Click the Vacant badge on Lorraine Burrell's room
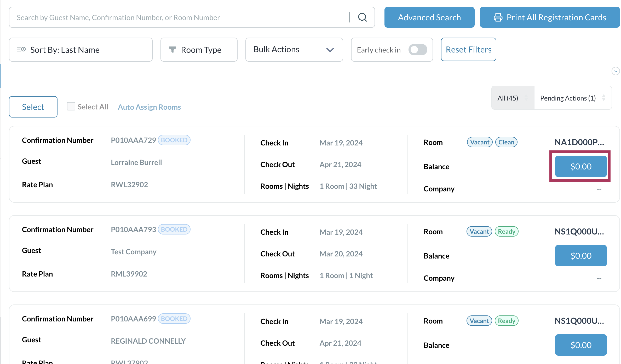This screenshot has height=364, width=621. click(x=480, y=142)
